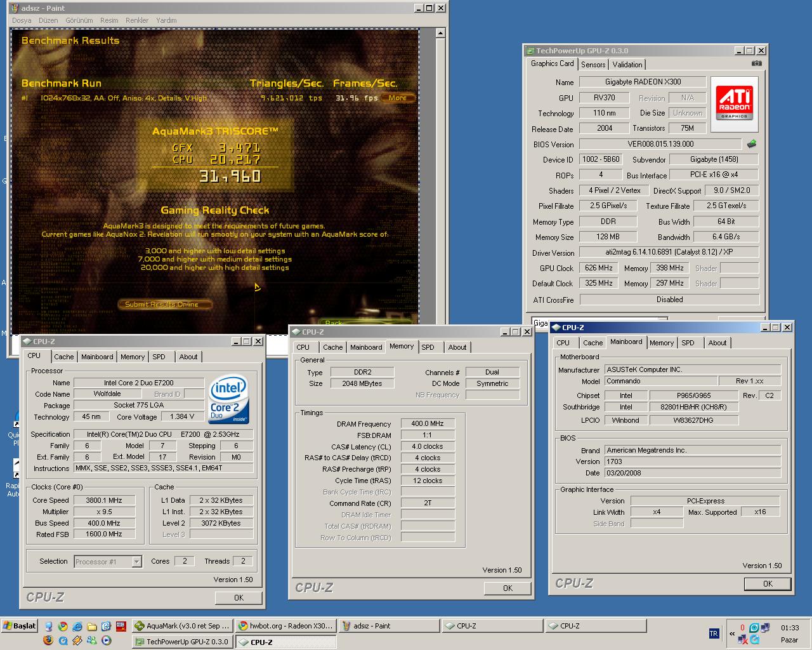Image resolution: width=812 pixels, height=650 pixels.
Task: Click the Intel Core 2 Duo logo
Action: click(x=228, y=400)
